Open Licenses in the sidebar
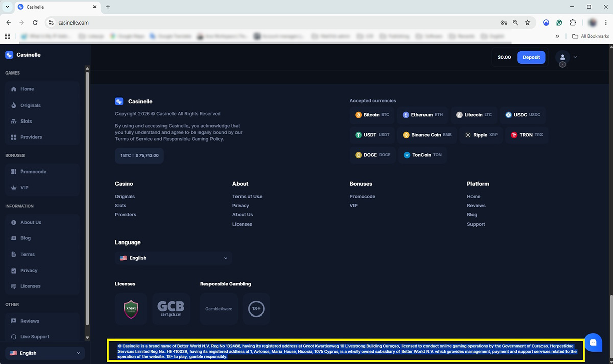Image resolution: width=613 pixels, height=364 pixels. point(43,286)
